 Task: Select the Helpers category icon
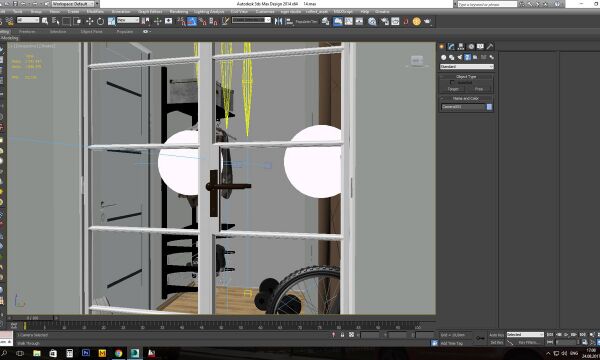point(475,57)
